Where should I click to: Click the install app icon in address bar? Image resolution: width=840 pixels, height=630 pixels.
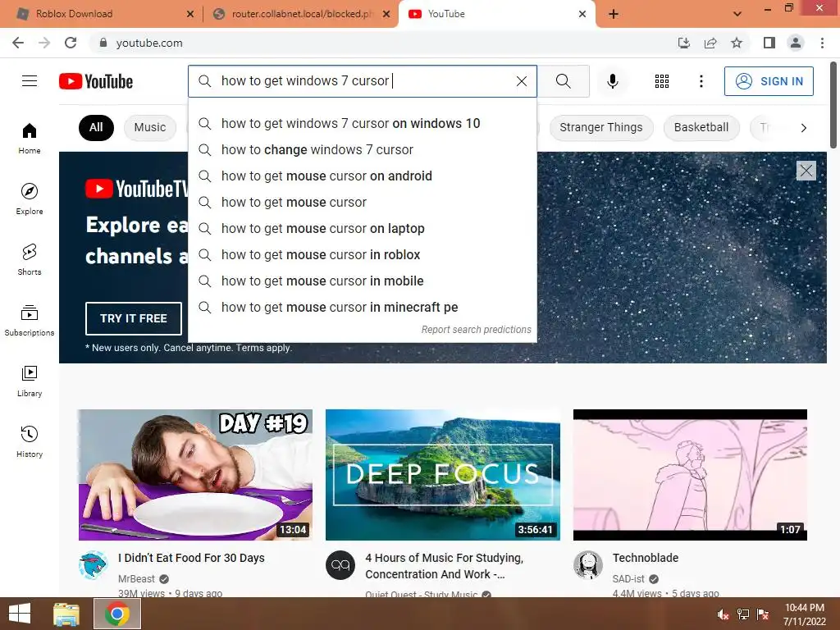(684, 43)
